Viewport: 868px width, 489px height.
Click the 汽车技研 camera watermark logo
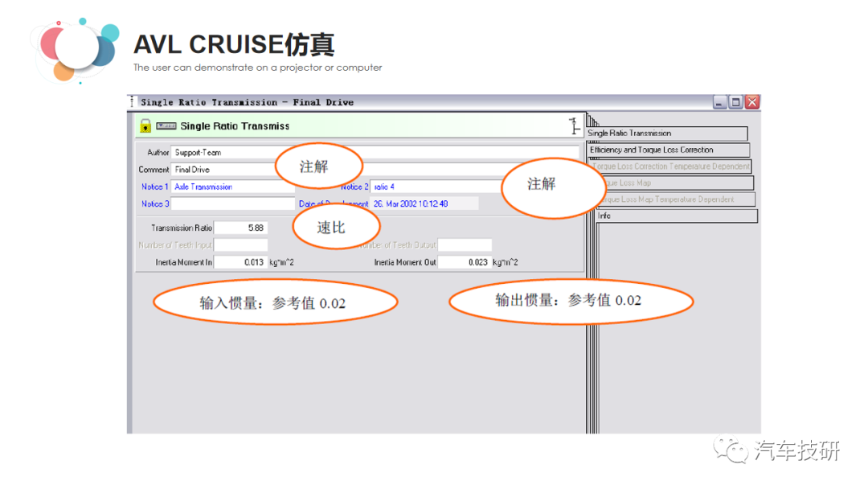click(x=730, y=452)
